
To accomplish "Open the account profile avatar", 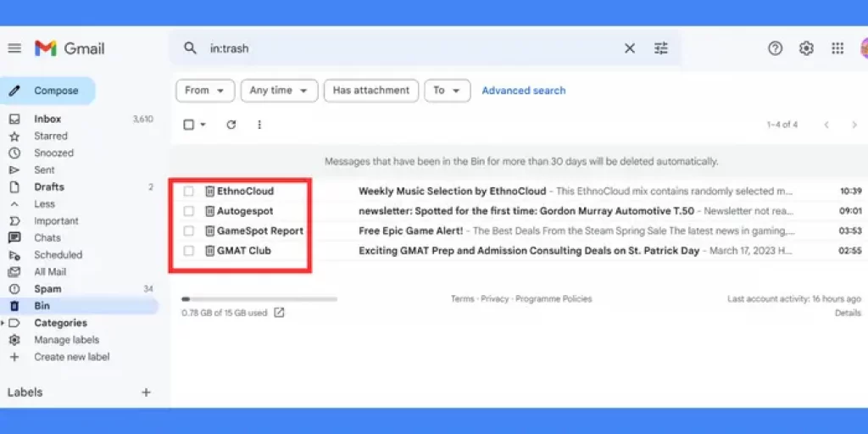I will click(x=864, y=48).
